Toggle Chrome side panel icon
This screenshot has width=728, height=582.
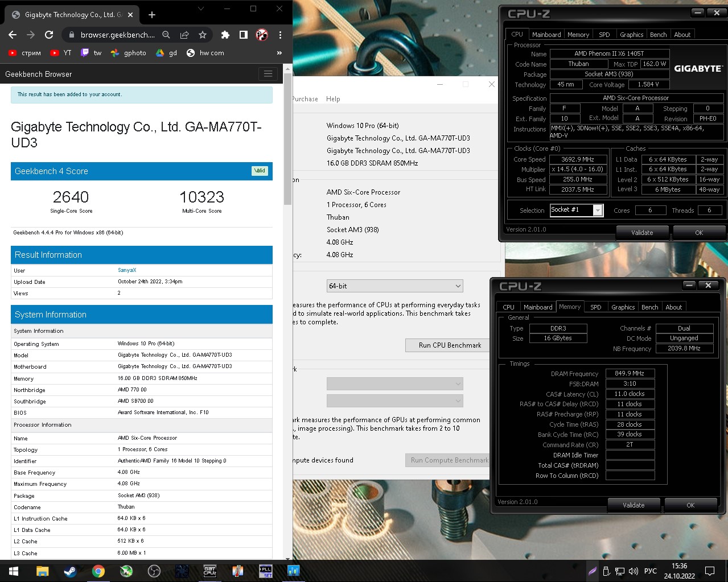coord(244,35)
